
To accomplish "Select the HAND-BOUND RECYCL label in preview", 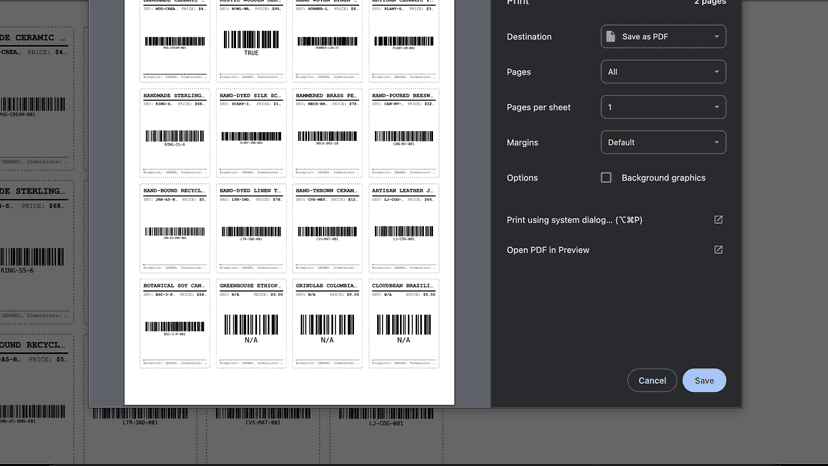I will (x=175, y=228).
